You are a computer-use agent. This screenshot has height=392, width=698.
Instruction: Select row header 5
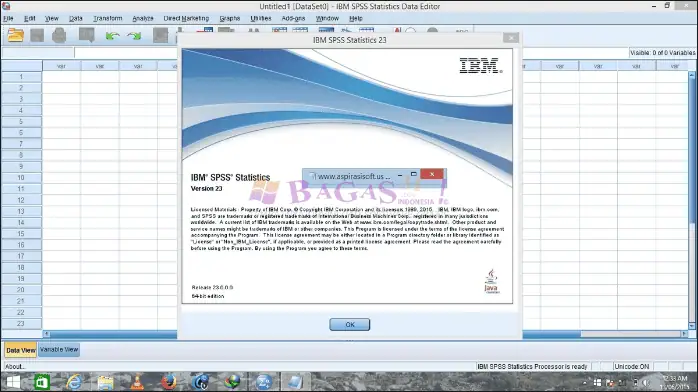point(21,121)
